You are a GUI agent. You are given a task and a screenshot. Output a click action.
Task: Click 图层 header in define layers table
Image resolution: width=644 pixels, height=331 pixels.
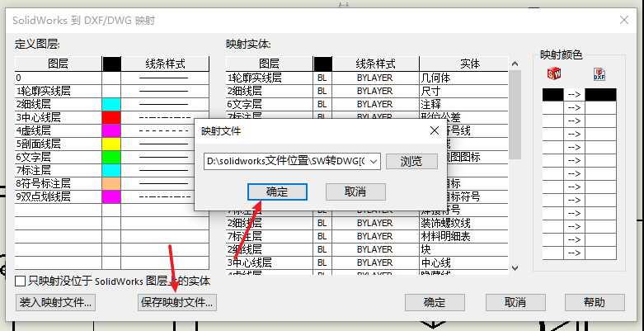click(59, 64)
